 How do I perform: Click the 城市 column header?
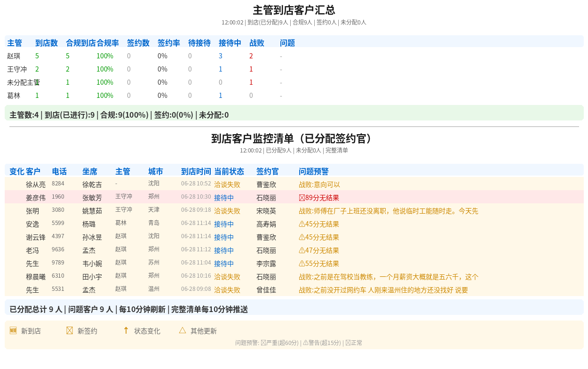[x=156, y=171]
